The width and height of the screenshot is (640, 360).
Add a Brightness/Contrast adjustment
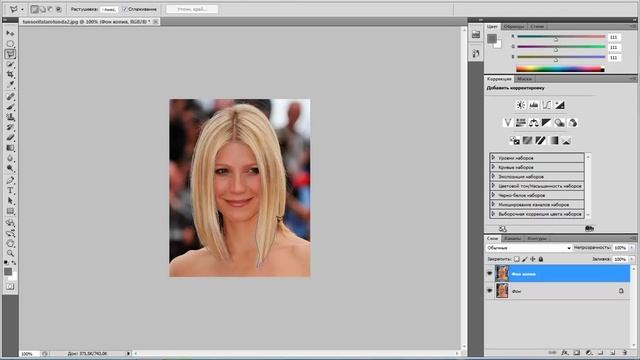[521, 105]
